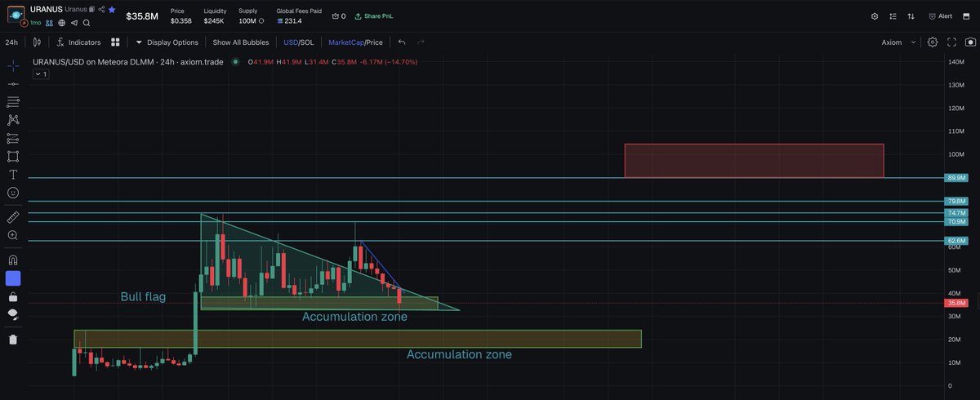Click the green market status dot

click(236, 61)
